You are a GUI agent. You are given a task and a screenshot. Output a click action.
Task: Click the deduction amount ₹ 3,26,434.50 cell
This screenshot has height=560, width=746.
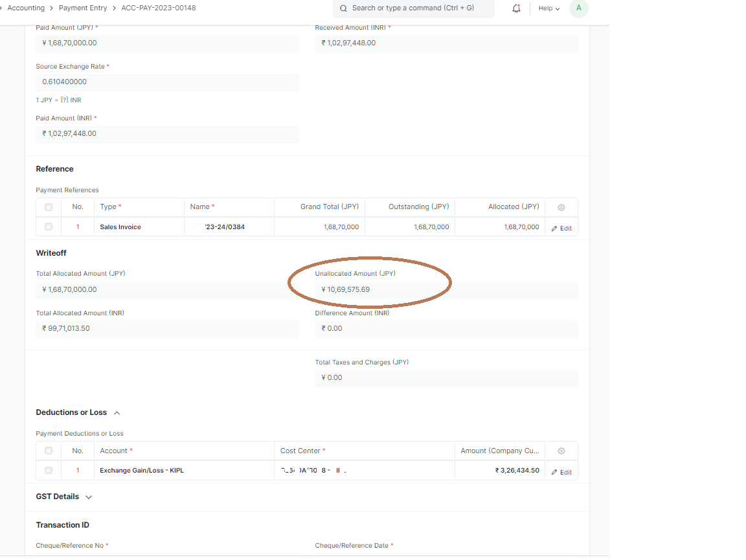(x=499, y=471)
